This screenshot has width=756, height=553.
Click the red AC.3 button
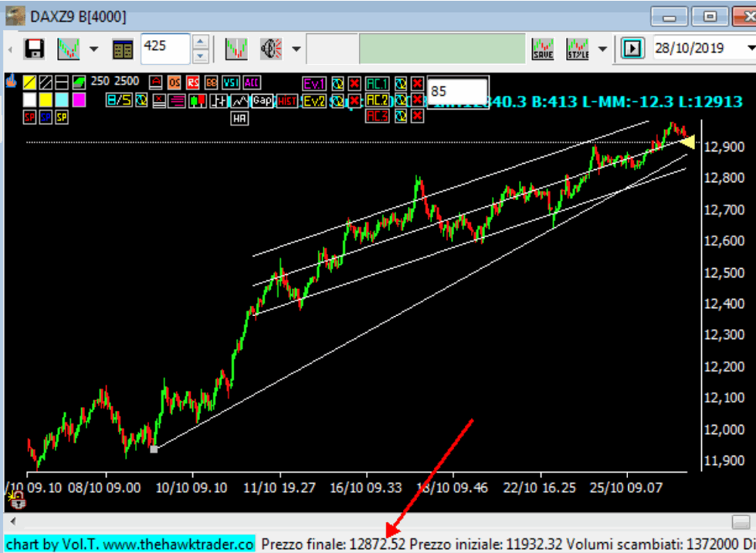tap(378, 116)
